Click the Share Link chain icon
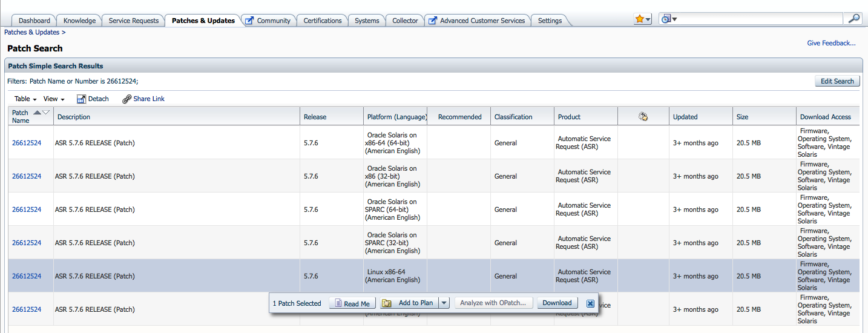This screenshot has width=868, height=333. [127, 99]
